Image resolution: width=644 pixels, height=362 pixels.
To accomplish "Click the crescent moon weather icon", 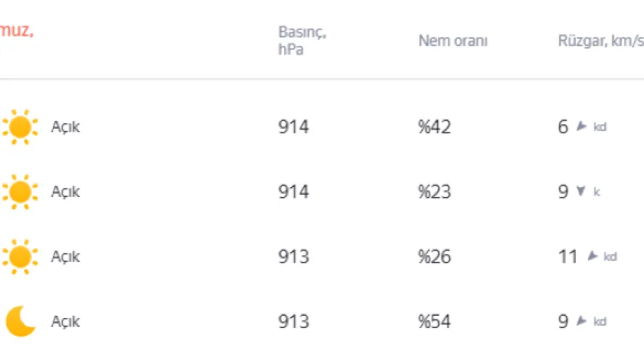I will point(20,322).
